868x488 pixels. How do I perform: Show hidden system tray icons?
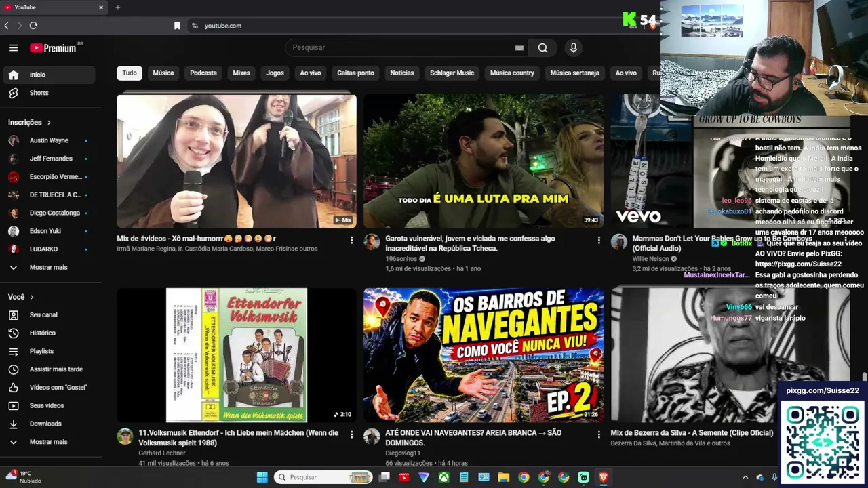click(x=745, y=477)
